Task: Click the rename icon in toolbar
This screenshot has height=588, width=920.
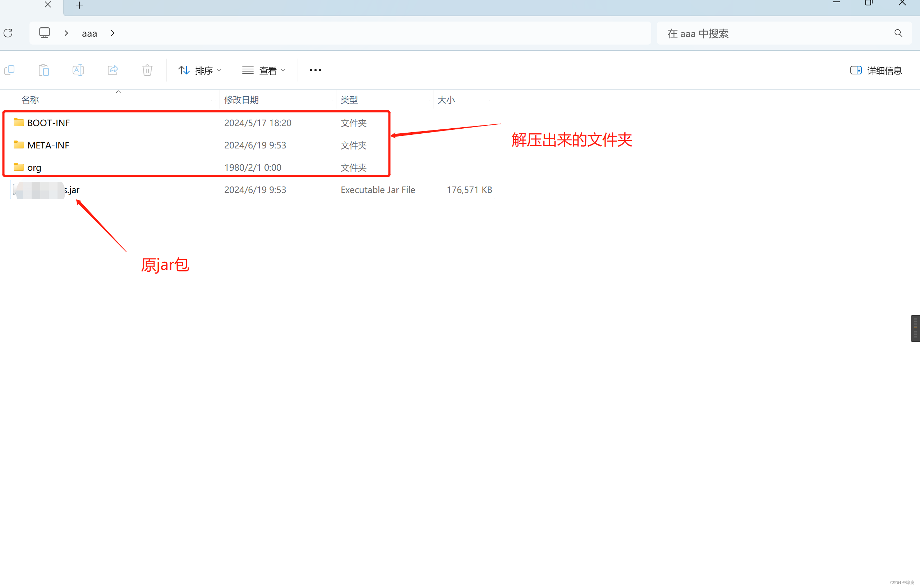Action: click(x=78, y=70)
